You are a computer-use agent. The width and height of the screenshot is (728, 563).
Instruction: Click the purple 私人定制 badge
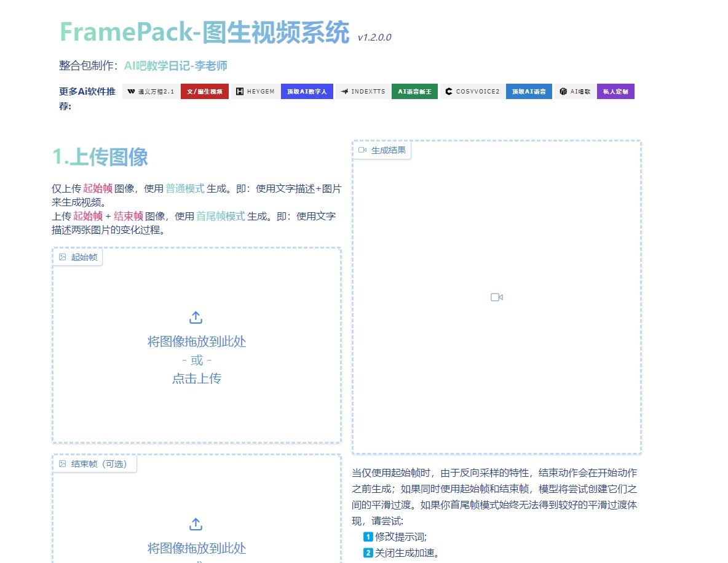[615, 91]
